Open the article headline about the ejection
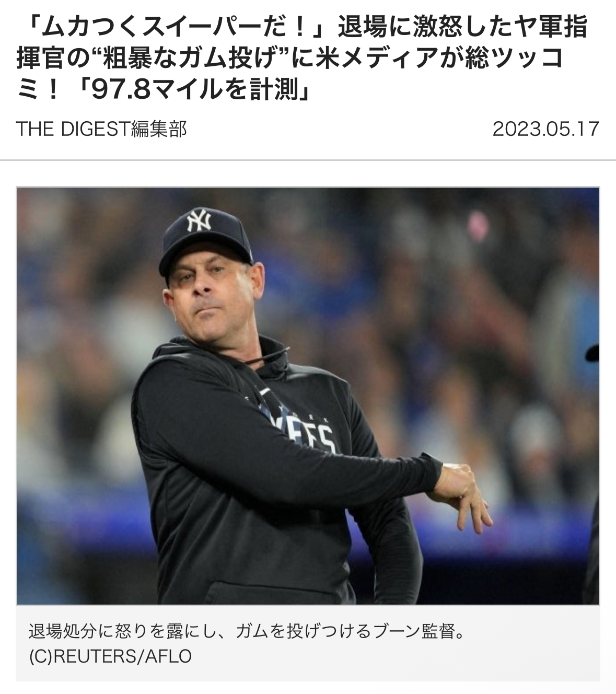Viewport: 616px width, 694px height. tap(302, 59)
